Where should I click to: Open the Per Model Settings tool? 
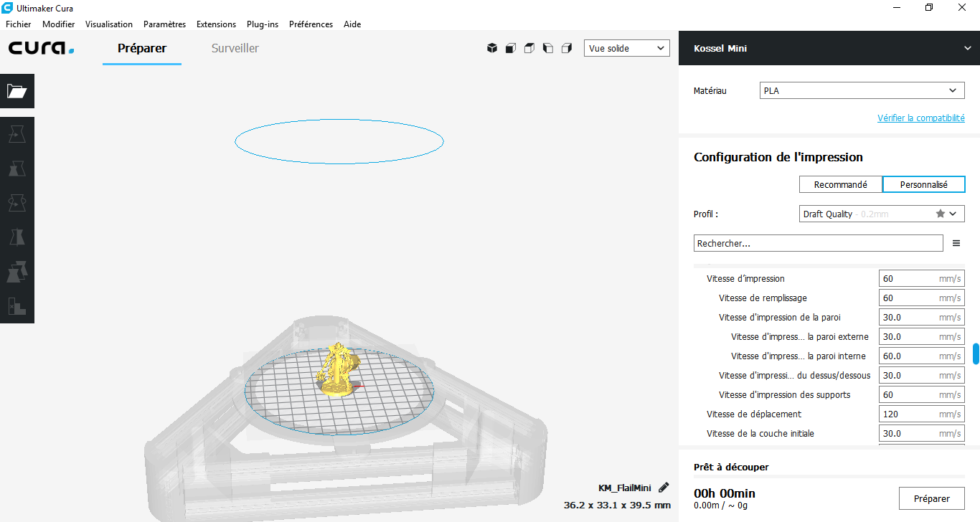click(x=17, y=272)
